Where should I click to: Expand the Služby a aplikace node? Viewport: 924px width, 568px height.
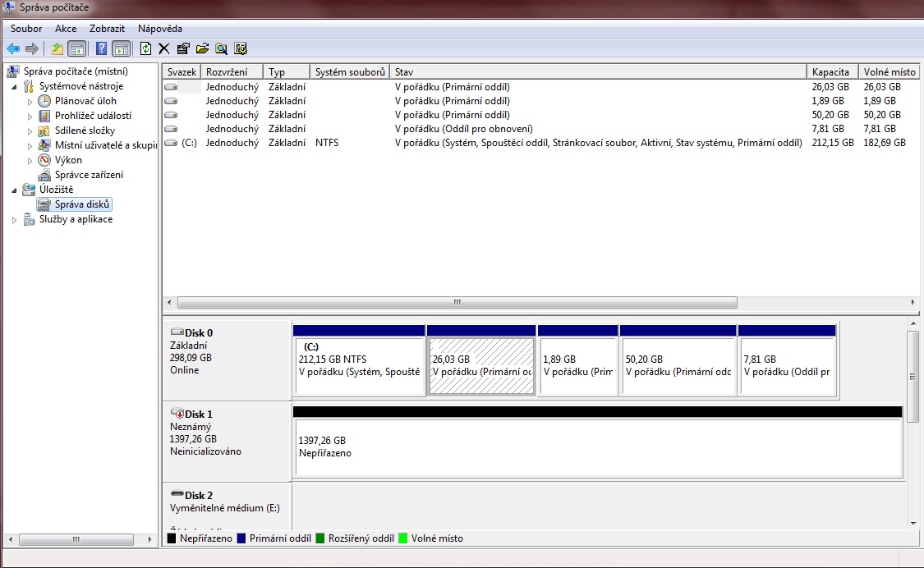click(x=15, y=220)
